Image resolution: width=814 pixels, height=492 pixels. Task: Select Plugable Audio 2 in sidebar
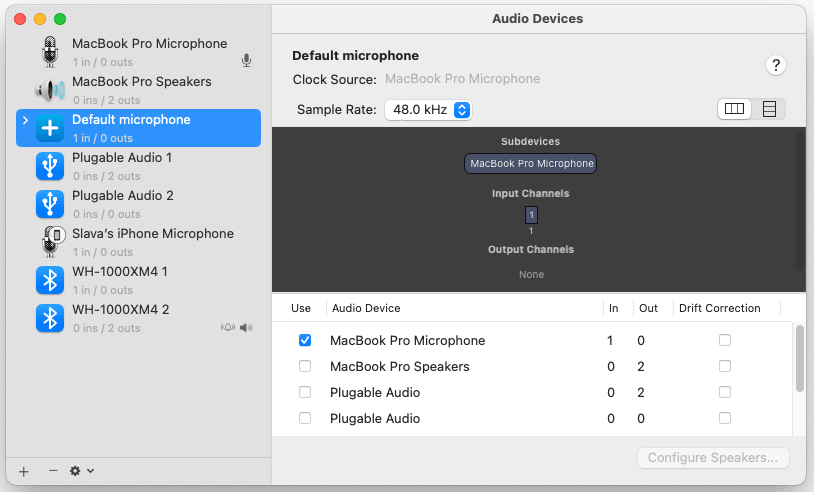[138, 204]
